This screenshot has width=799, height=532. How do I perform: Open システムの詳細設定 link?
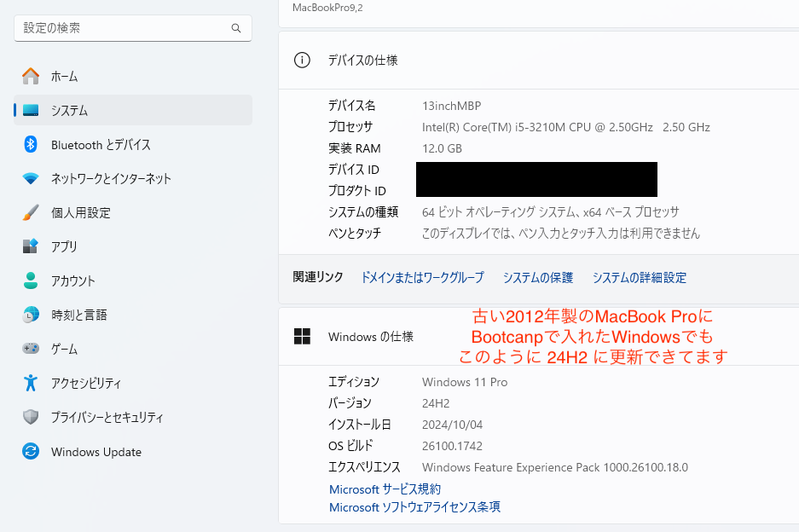click(640, 278)
